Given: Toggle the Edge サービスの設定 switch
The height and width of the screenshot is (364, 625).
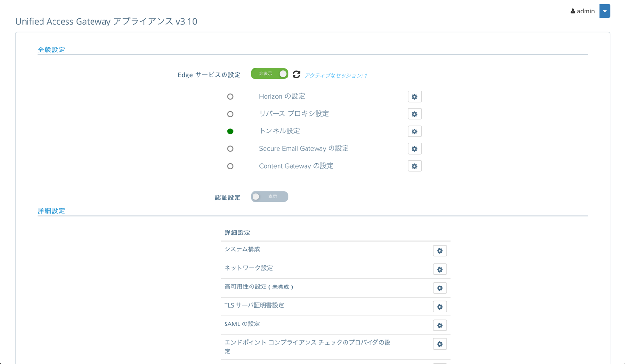Looking at the screenshot, I should (x=269, y=74).
